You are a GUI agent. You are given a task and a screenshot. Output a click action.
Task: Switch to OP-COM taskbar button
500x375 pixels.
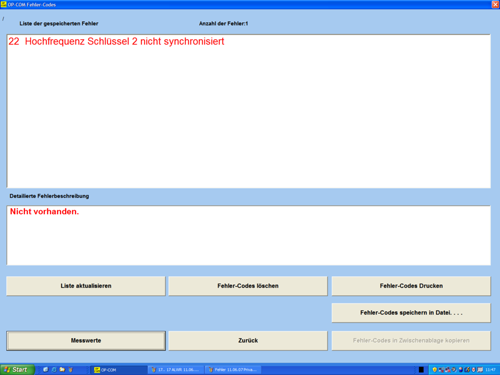tap(119, 370)
